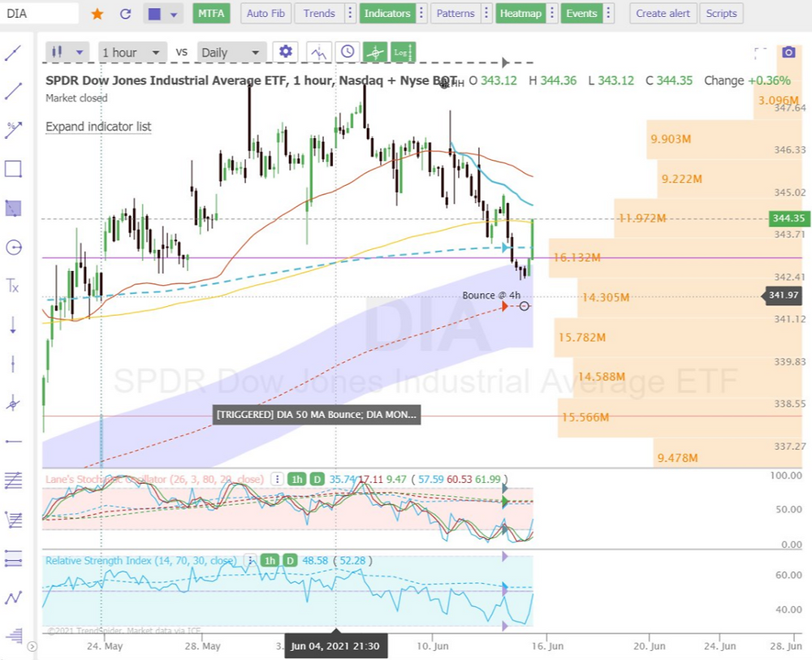This screenshot has height=660, width=812.
Task: Toggle the MTFA button
Action: pyautogui.click(x=211, y=14)
